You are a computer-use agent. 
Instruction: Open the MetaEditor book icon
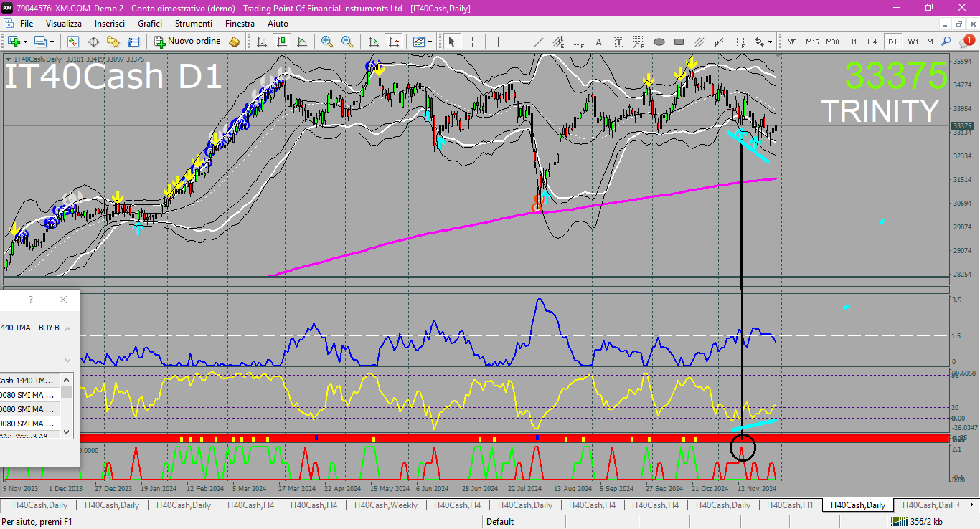[x=235, y=42]
